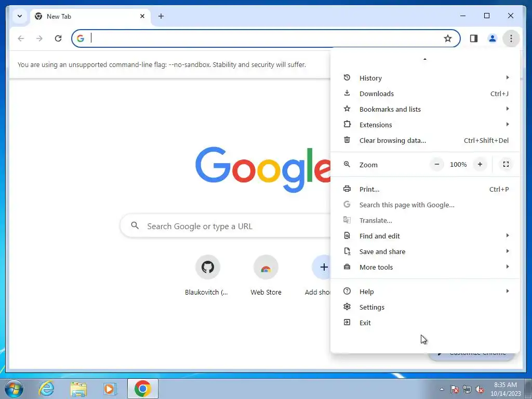This screenshot has height=399, width=532.
Task: Expand History submenu arrow
Action: point(508,78)
